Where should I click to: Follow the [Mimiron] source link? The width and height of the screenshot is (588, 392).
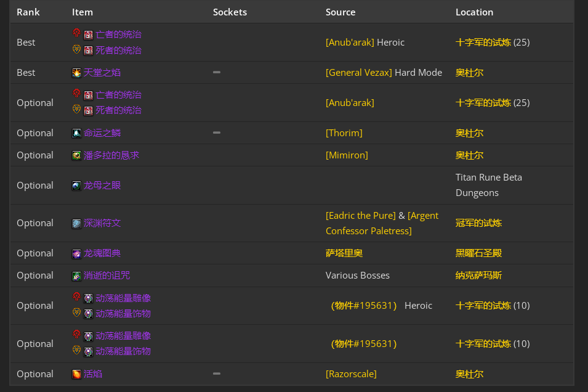tap(347, 155)
